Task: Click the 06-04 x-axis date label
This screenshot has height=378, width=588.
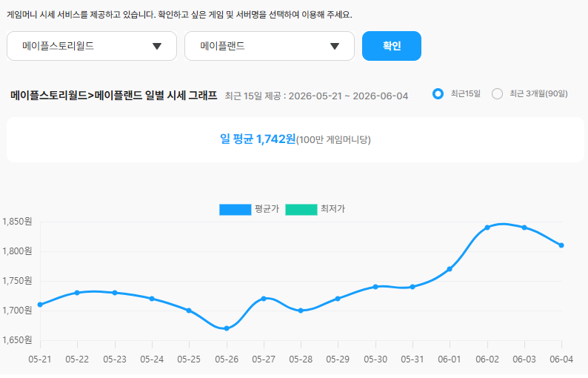Action: [561, 359]
